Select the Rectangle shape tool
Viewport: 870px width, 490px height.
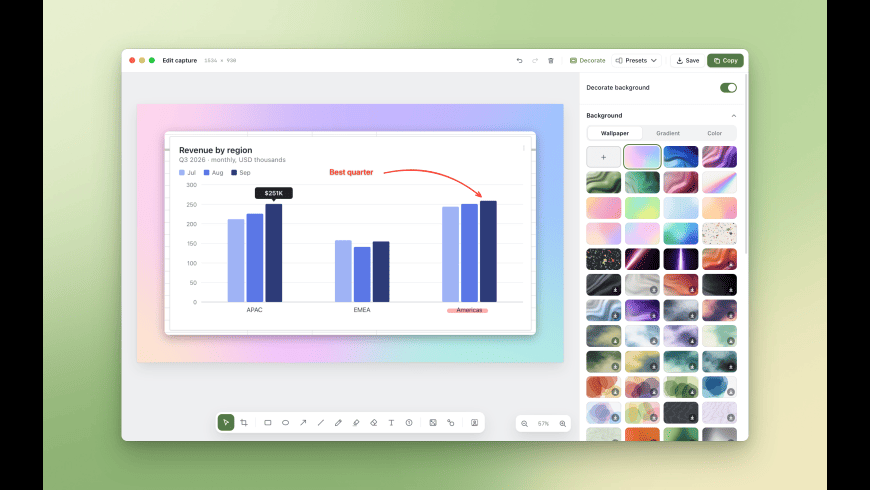tap(267, 423)
